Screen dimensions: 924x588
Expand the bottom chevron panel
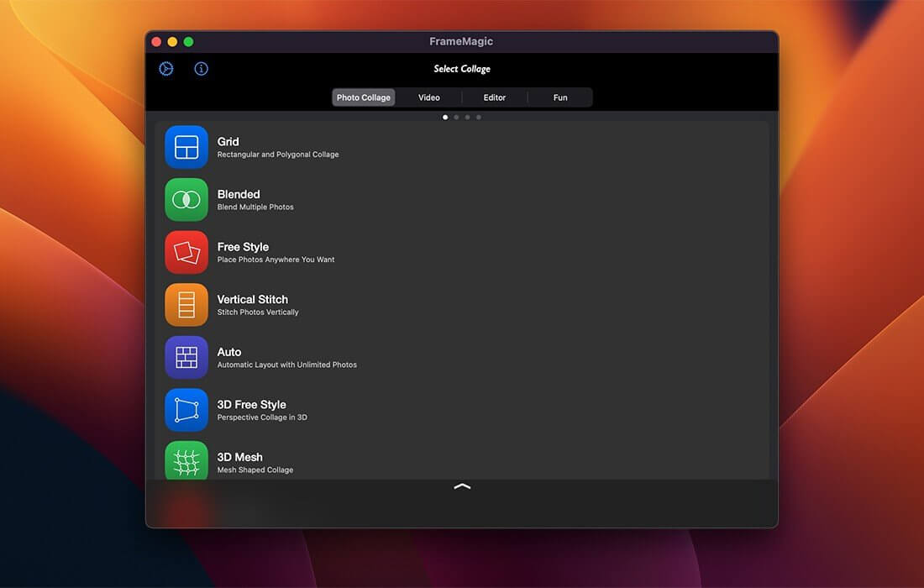click(x=461, y=486)
